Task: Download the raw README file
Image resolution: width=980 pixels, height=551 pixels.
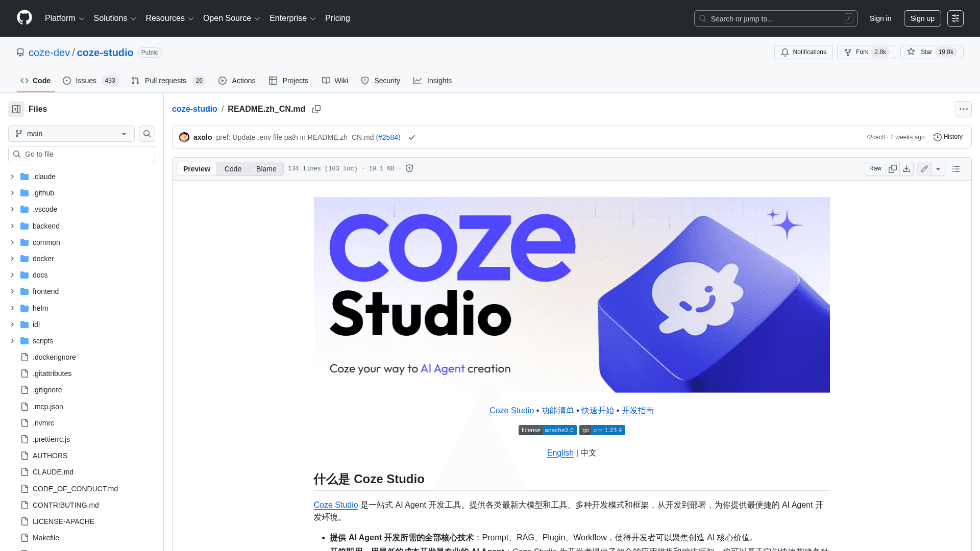Action: 906,168
